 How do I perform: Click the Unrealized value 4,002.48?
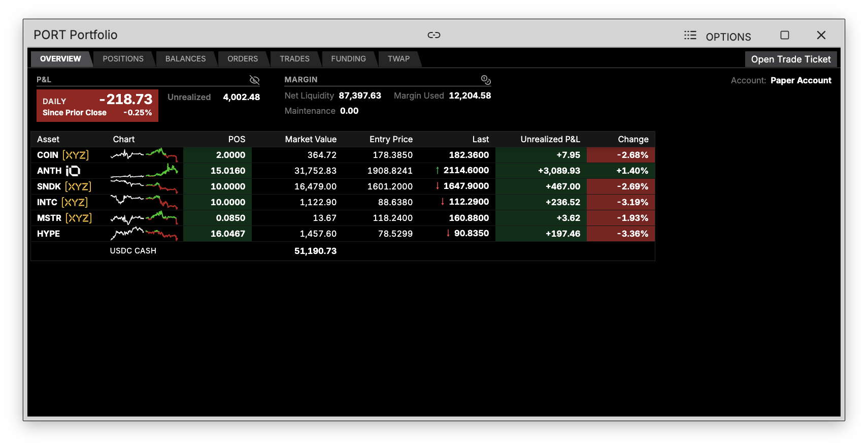pos(241,97)
